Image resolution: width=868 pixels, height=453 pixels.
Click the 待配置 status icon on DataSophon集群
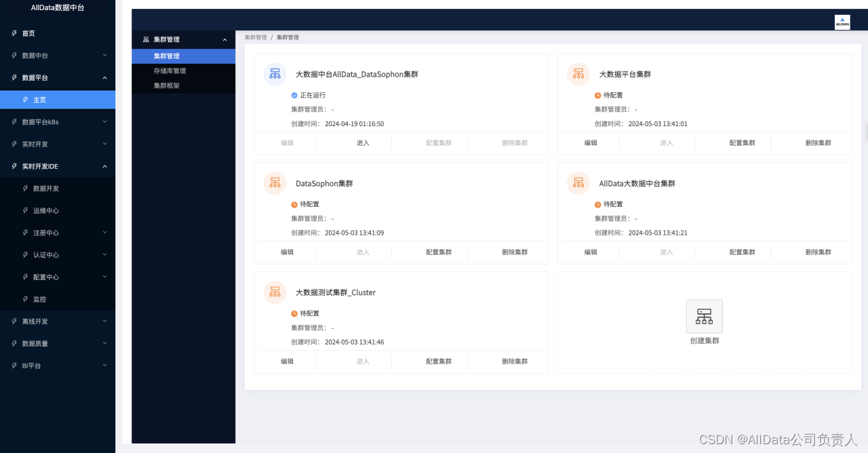294,205
